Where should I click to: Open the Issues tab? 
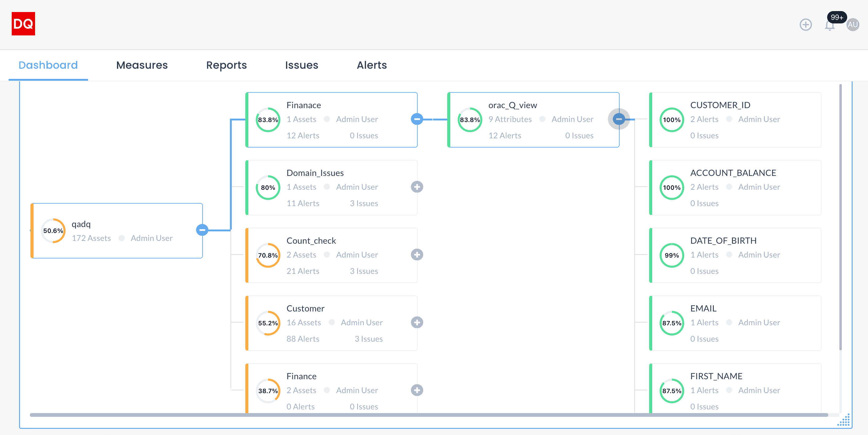pos(302,65)
